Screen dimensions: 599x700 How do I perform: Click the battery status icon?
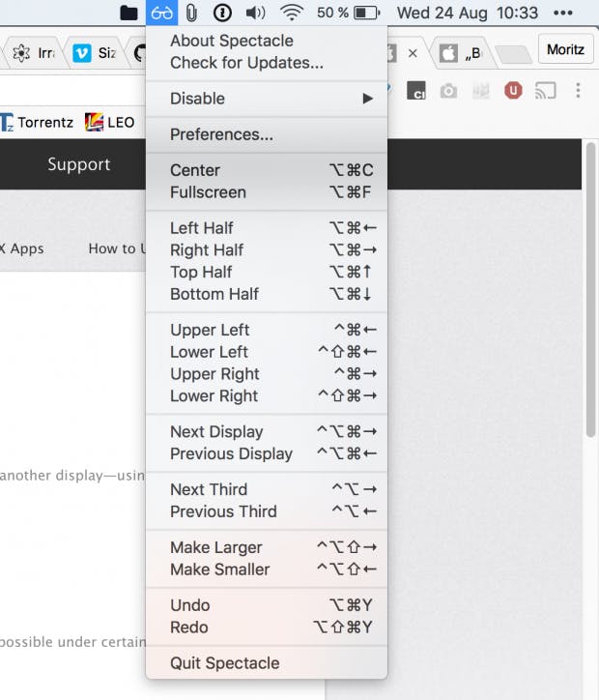point(366,13)
